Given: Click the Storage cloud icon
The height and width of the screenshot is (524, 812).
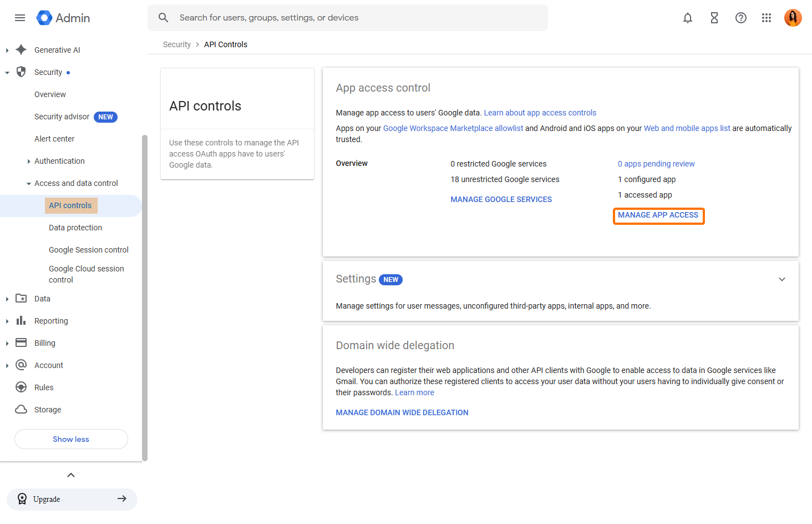Looking at the screenshot, I should pos(21,410).
